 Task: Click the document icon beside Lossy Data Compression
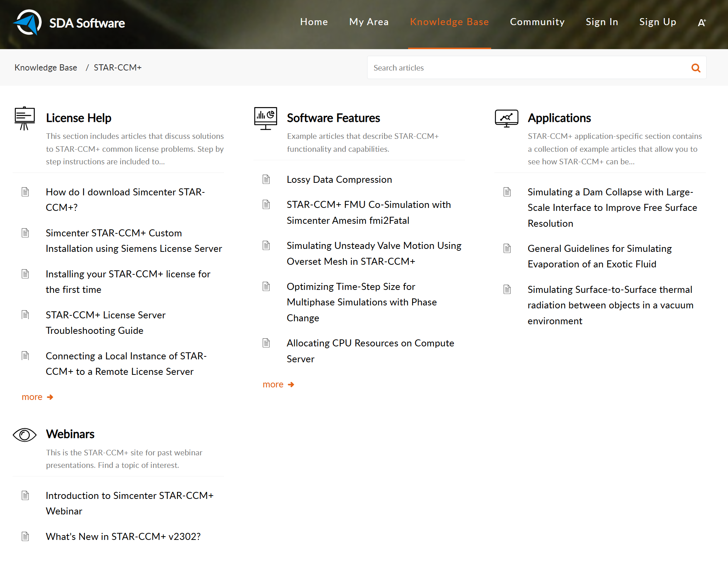pyautogui.click(x=266, y=179)
